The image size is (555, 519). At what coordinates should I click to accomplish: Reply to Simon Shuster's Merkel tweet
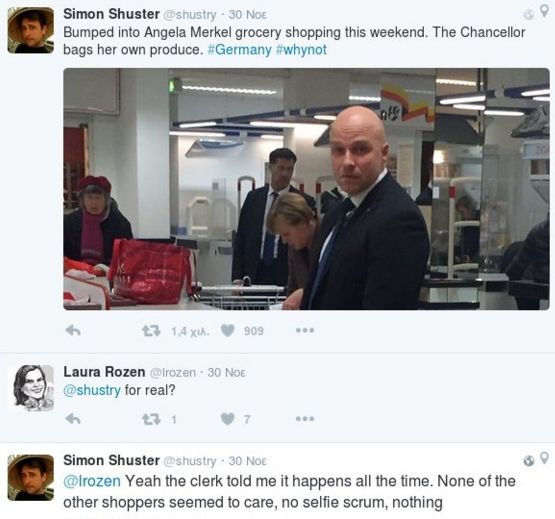pyautogui.click(x=73, y=331)
